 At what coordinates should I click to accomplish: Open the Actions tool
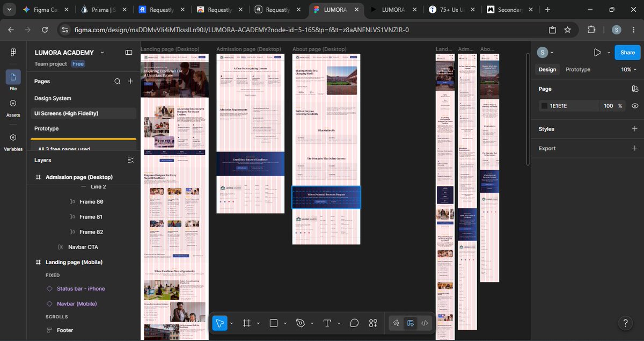(373, 323)
